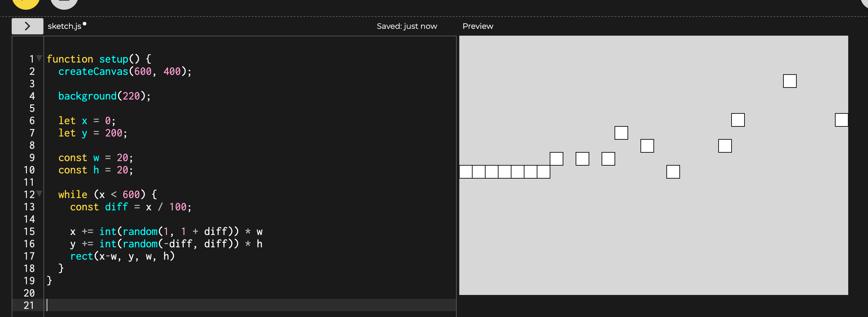The image size is (868, 317).
Task: Click the unsaved-changes dot beside sketch.js
Action: (85, 24)
